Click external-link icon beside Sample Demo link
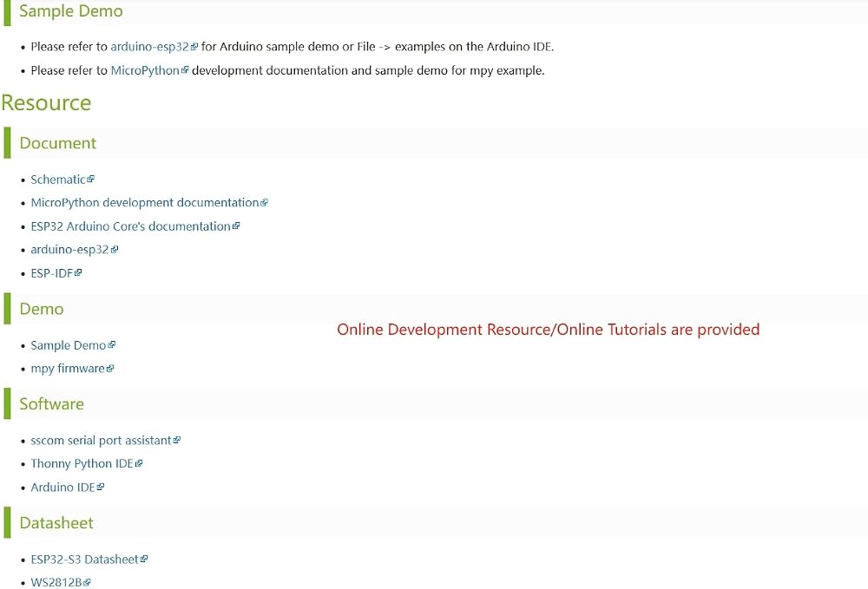The image size is (868, 589). 111,345
